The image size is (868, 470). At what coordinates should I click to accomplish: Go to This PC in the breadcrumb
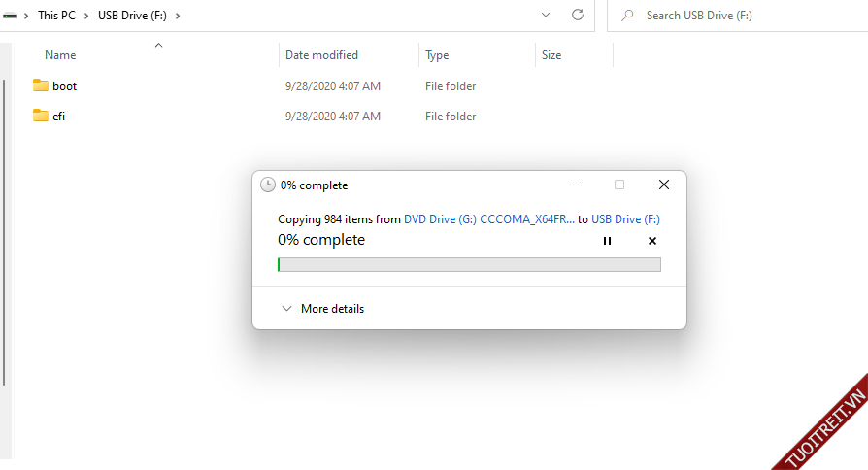pos(56,16)
